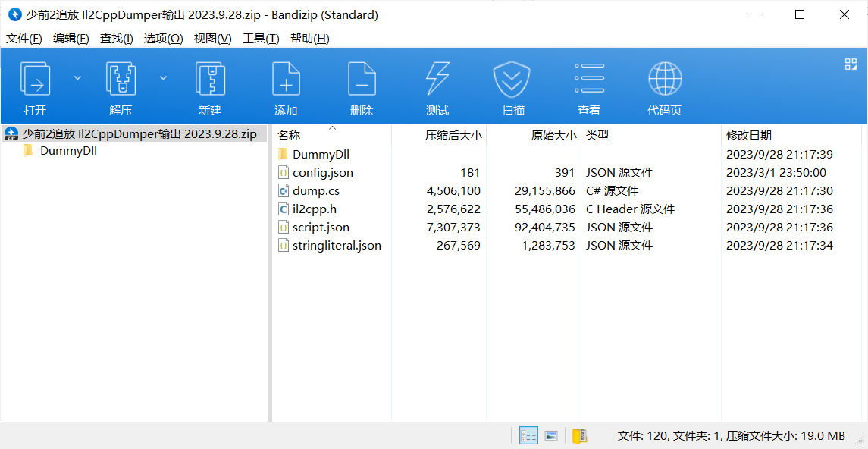Select the script.json file icon
868x449 pixels.
(x=283, y=228)
